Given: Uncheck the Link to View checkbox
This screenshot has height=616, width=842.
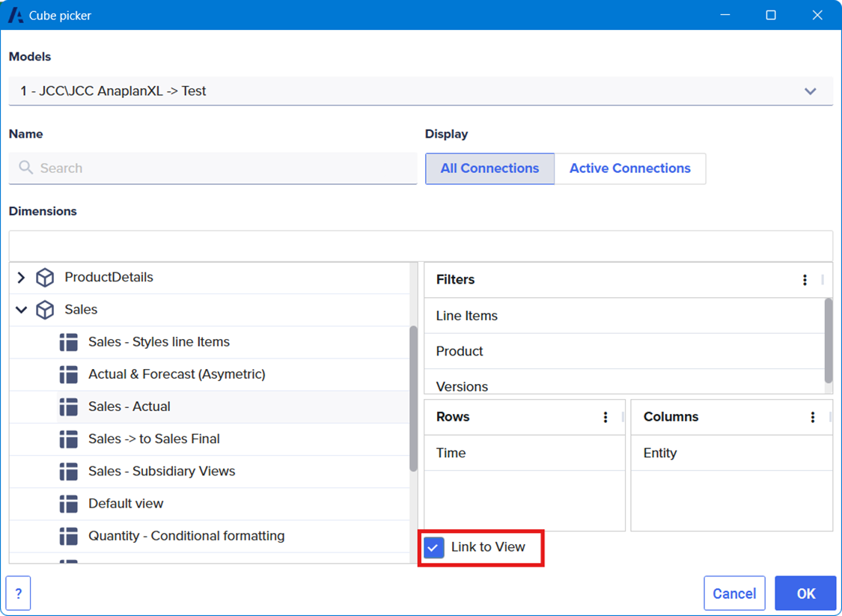Looking at the screenshot, I should tap(433, 547).
